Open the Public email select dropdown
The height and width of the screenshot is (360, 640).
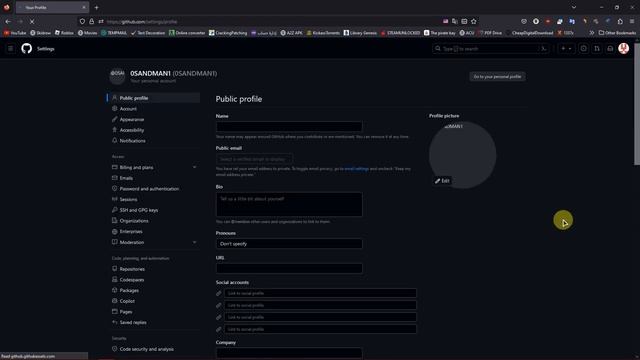(x=254, y=159)
